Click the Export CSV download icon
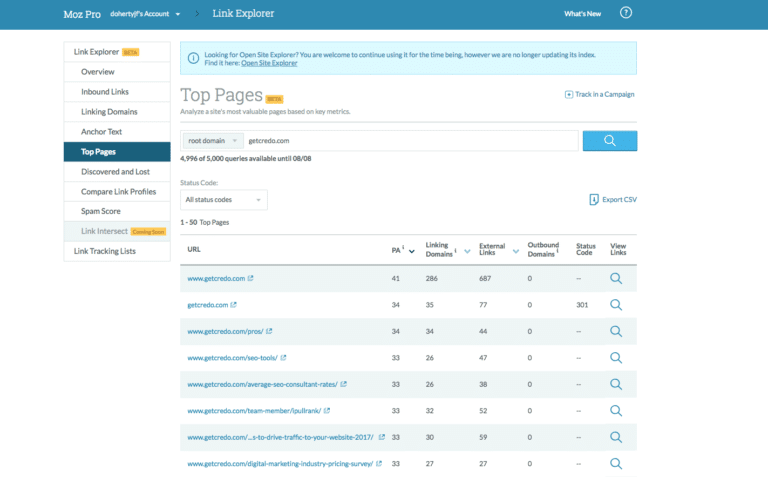768x477 pixels. [x=594, y=199]
